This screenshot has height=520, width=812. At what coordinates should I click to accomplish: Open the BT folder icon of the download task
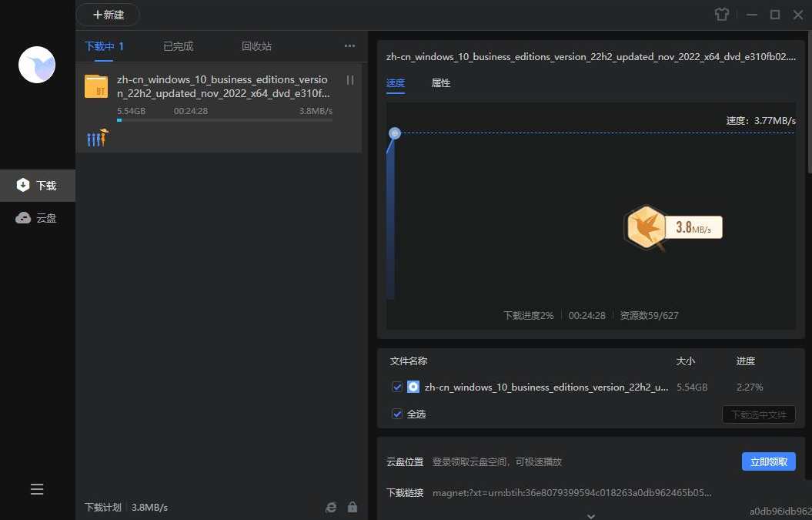(x=96, y=86)
